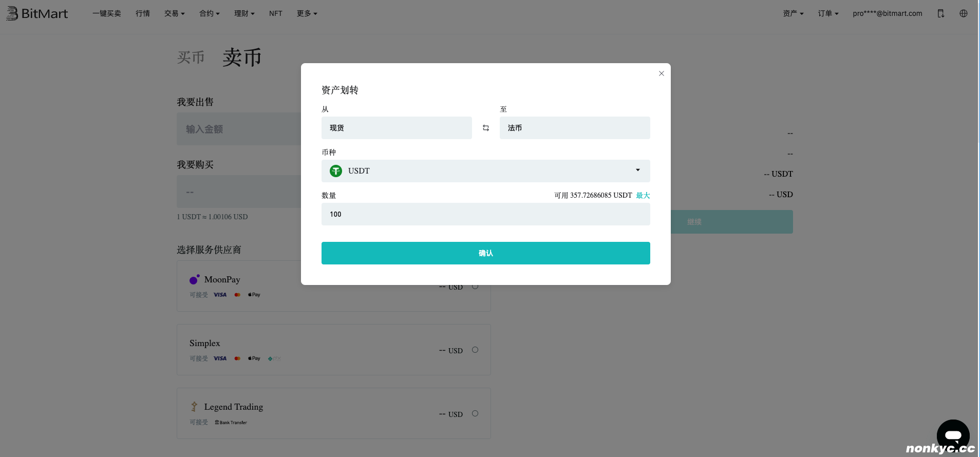The image size is (980, 457).
Task: Open the 行情 market page
Action: point(142,13)
